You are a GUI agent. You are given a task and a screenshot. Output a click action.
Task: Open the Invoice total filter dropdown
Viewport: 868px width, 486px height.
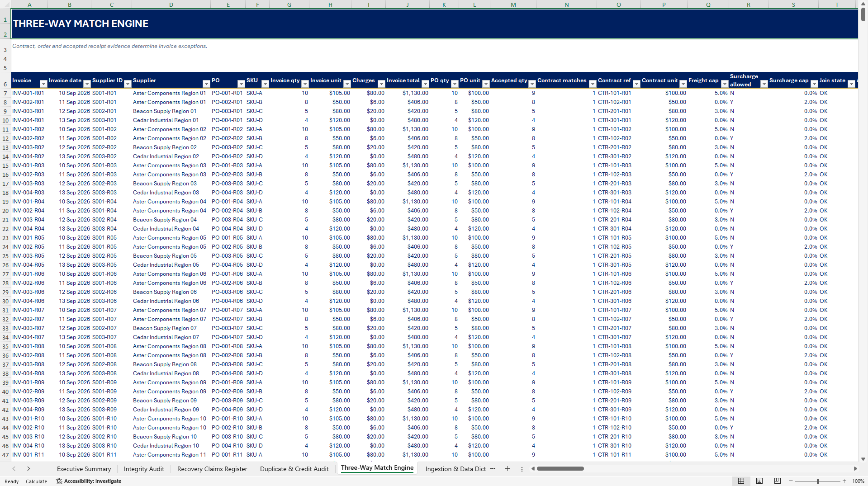(x=425, y=84)
